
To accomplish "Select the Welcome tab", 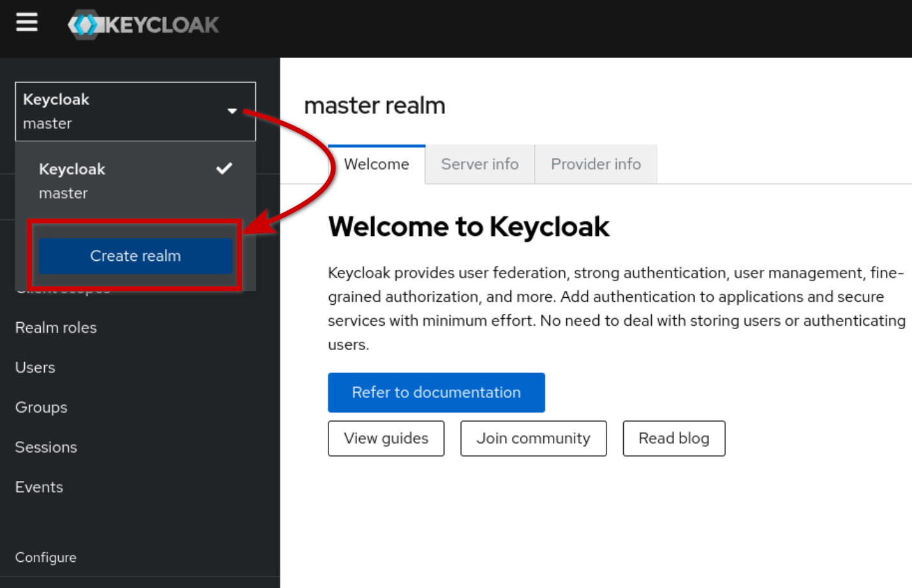I will pos(376,165).
